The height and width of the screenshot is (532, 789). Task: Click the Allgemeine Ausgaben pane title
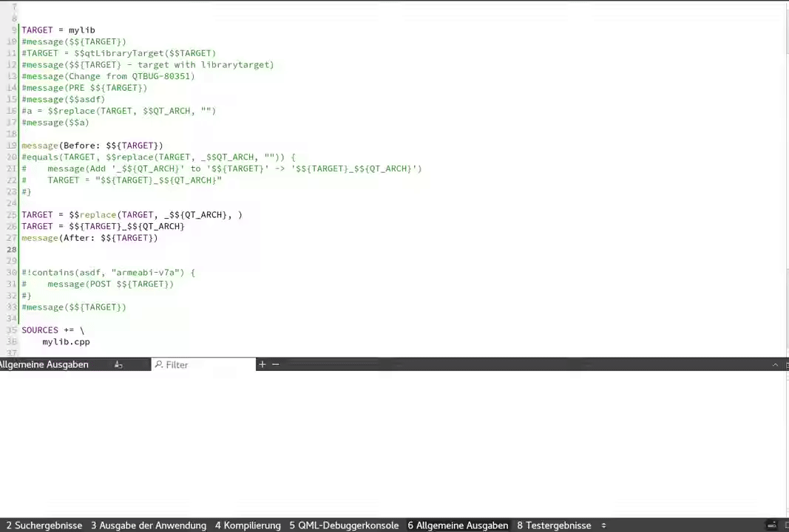(x=44, y=364)
